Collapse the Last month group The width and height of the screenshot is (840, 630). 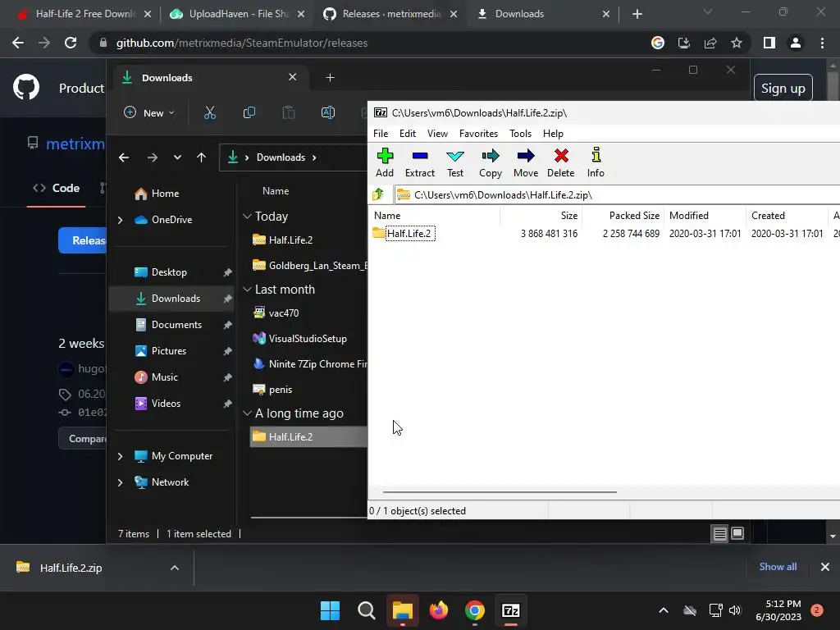[247, 290]
